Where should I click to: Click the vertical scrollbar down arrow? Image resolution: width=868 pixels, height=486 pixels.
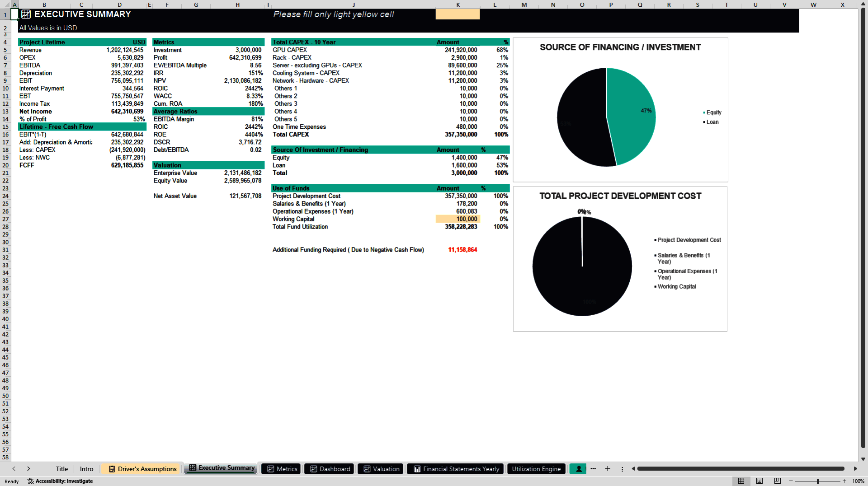tap(863, 459)
